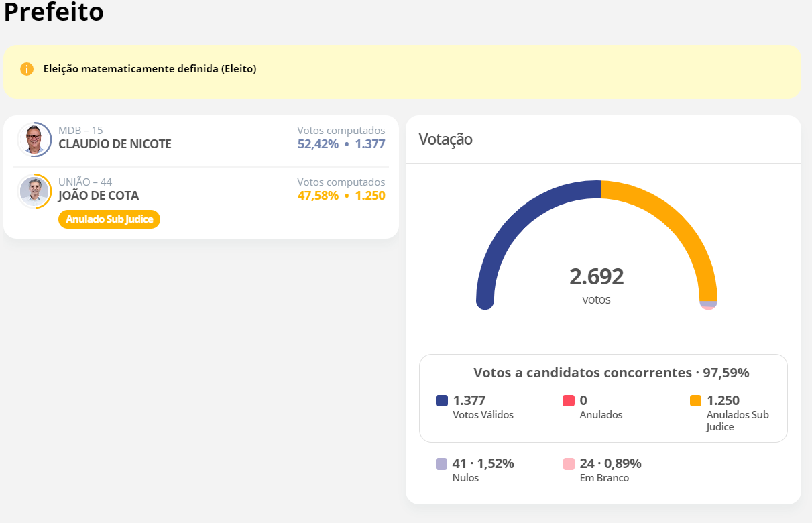
Task: Click the '41 · 1,52%' Nulos value
Action: pyautogui.click(x=483, y=463)
